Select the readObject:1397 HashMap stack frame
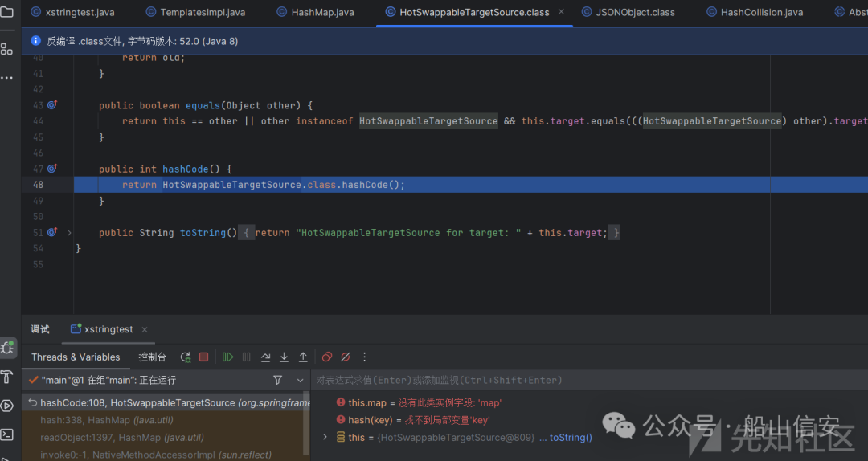 pyautogui.click(x=166, y=437)
